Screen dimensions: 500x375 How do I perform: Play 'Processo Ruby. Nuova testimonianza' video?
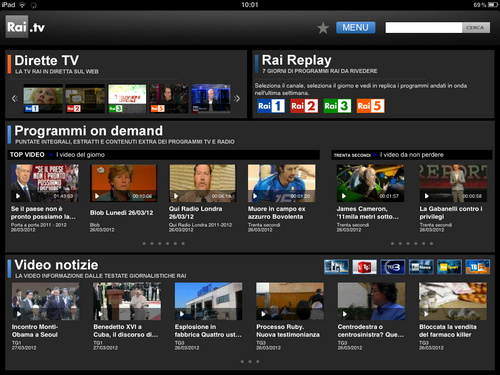(290, 301)
